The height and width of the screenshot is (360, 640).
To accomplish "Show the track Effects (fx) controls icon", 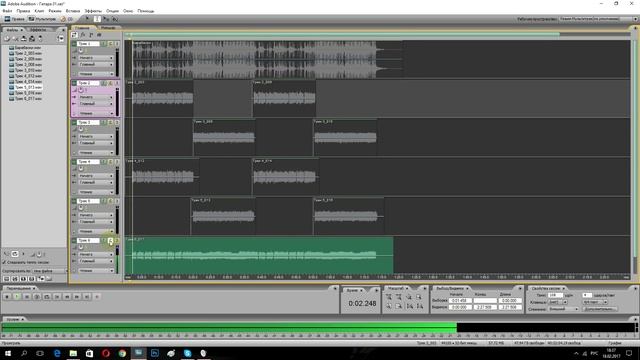I will click(83, 35).
